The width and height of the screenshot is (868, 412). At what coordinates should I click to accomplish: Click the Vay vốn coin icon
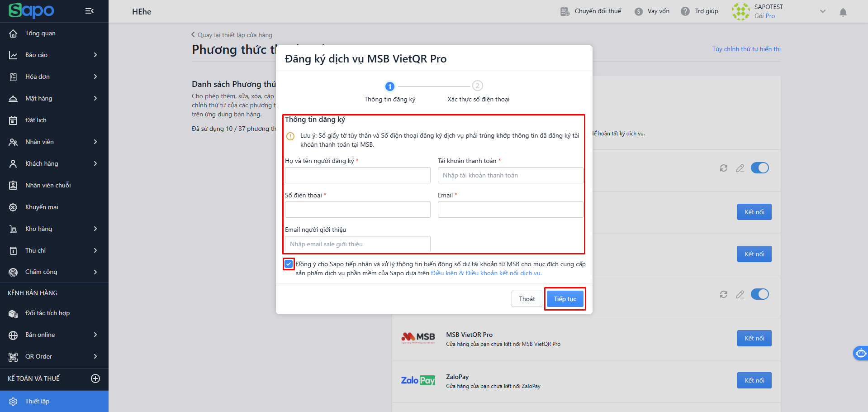(639, 11)
